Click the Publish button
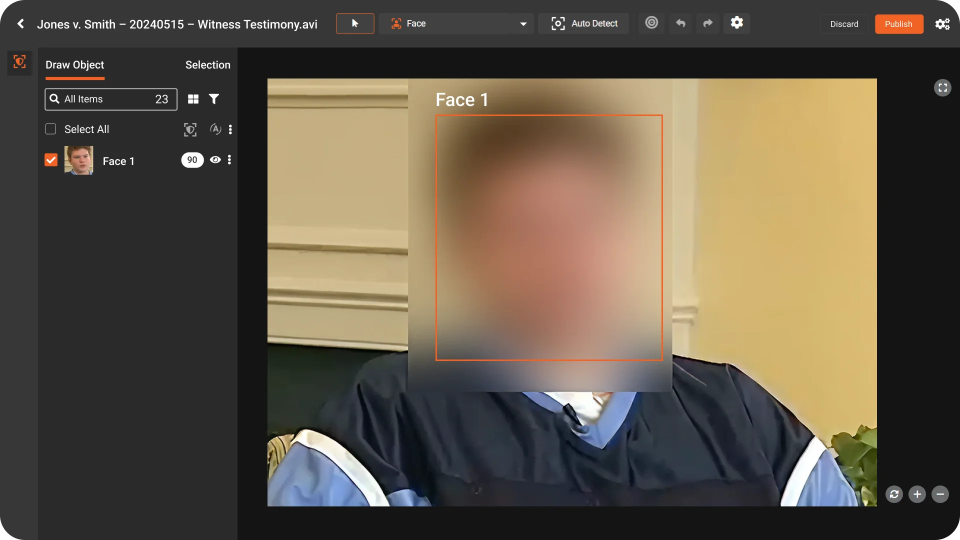Image resolution: width=960 pixels, height=540 pixels. [x=898, y=24]
